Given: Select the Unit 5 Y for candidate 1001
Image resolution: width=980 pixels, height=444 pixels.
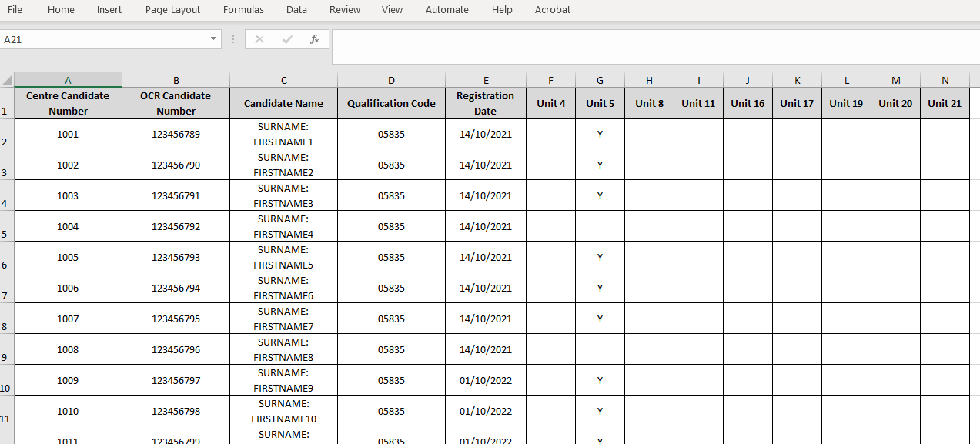Looking at the screenshot, I should [x=600, y=134].
